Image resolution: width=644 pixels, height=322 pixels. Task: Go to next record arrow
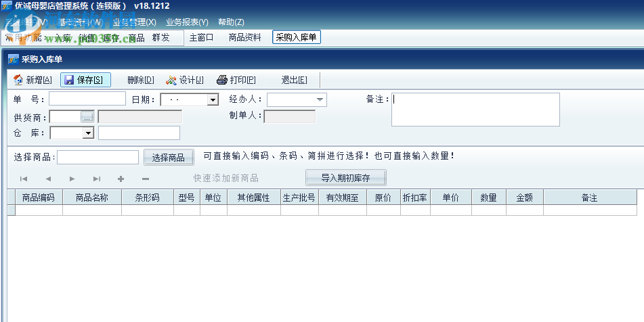point(72,179)
